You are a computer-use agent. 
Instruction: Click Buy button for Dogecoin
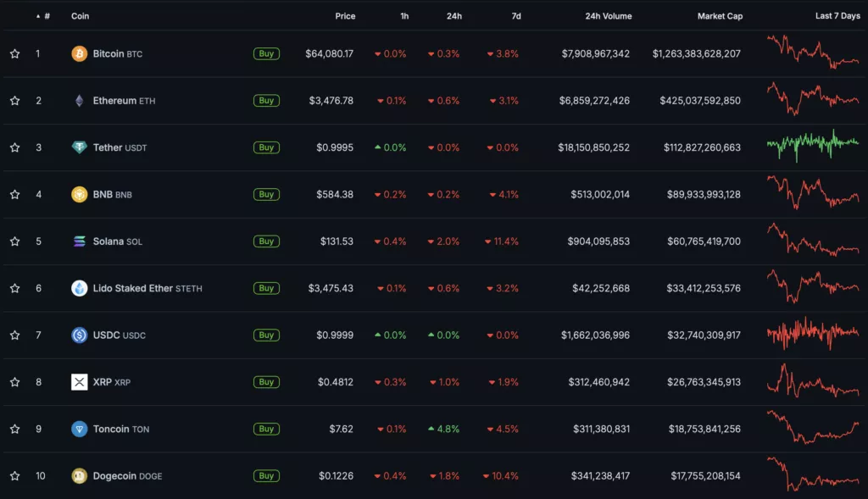coord(266,476)
